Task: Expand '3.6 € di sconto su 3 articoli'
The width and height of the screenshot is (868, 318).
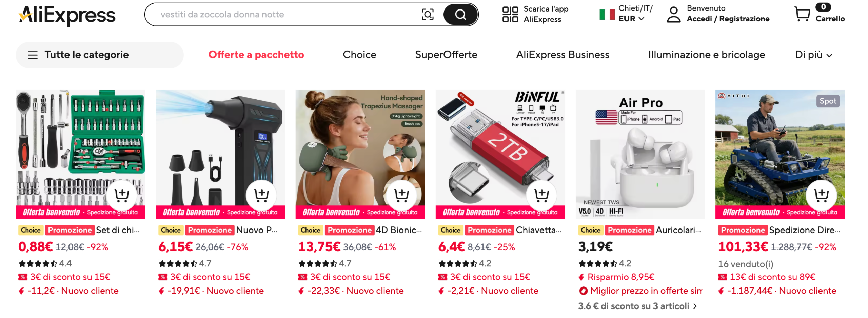Action: [637, 305]
